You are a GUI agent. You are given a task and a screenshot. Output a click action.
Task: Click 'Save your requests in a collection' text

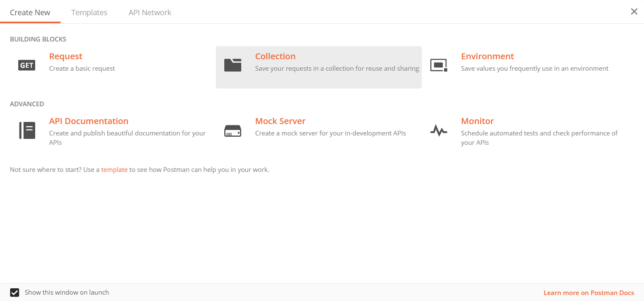tap(337, 69)
